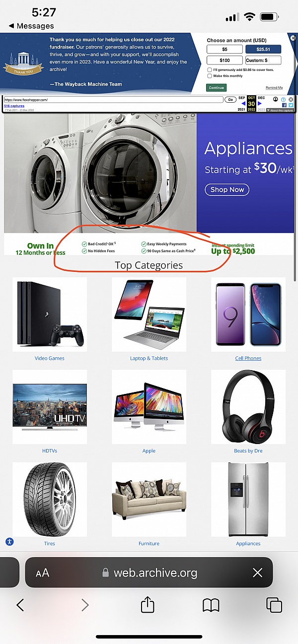Go to next capture with right arrow
This screenshot has height=644, width=298.
[260, 103]
